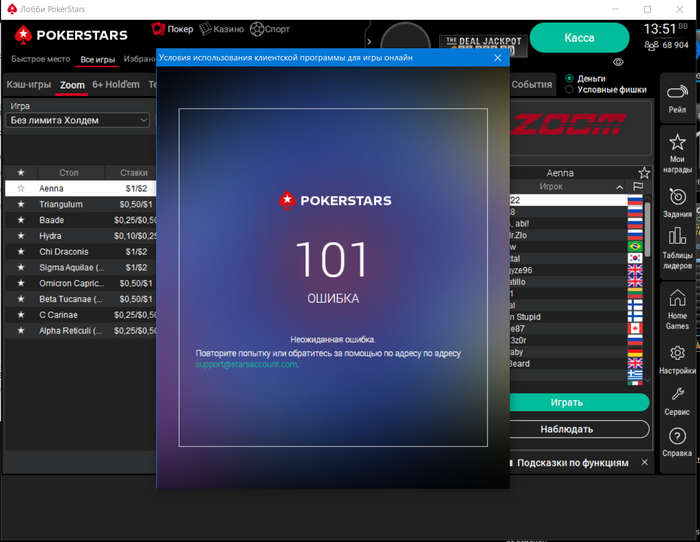700x542 pixels.
Task: Open Таблицы лидеров chart icon
Action: point(677,236)
